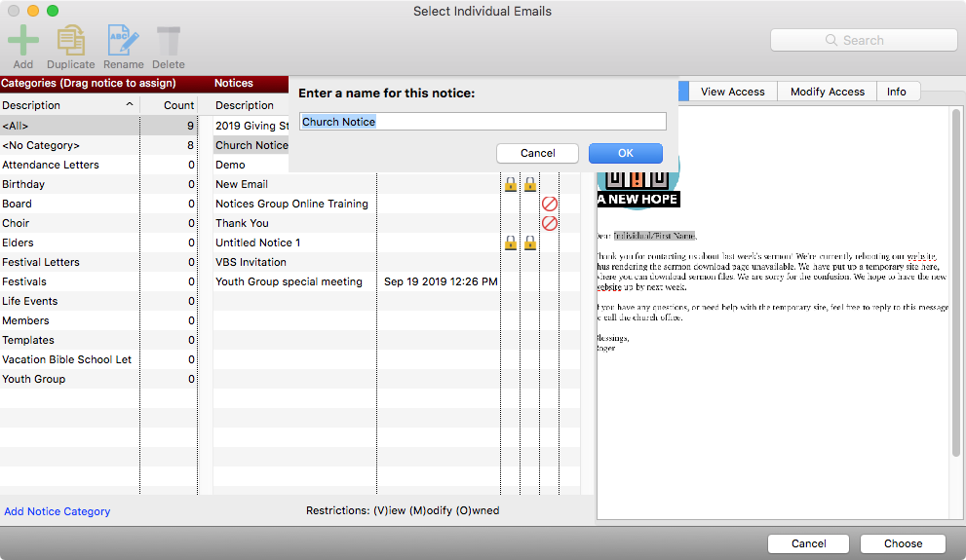Click in the notice name text field
This screenshot has height=560, width=966.
point(483,122)
